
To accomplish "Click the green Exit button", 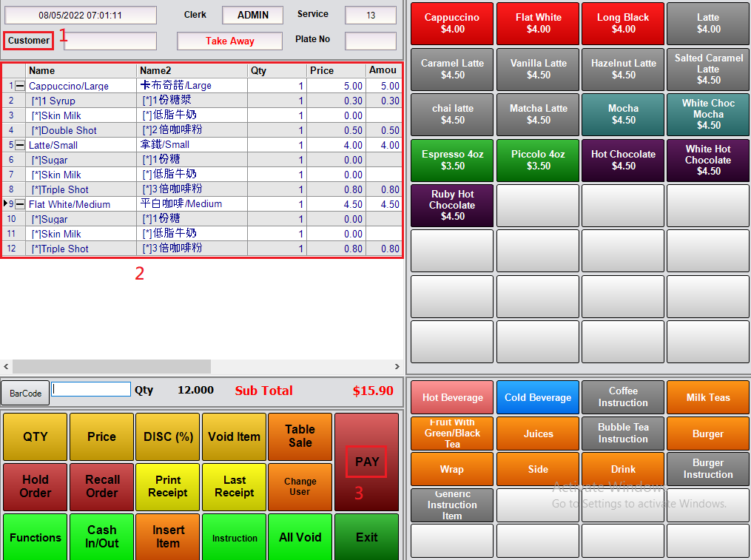I will pos(366,537).
